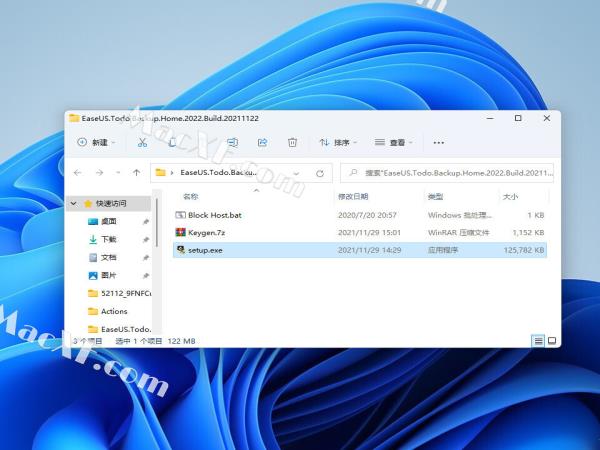Refresh the current folder
The height and width of the screenshot is (450, 600).
click(320, 173)
